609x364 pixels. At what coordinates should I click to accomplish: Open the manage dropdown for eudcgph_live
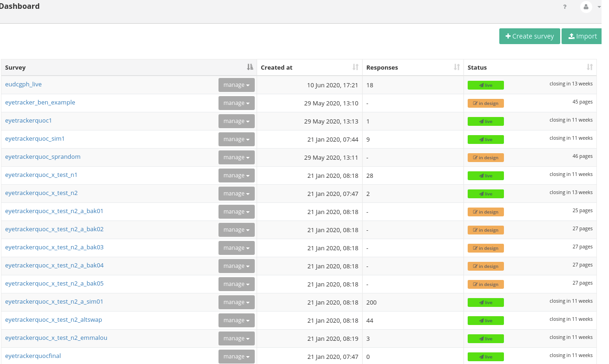(x=236, y=84)
